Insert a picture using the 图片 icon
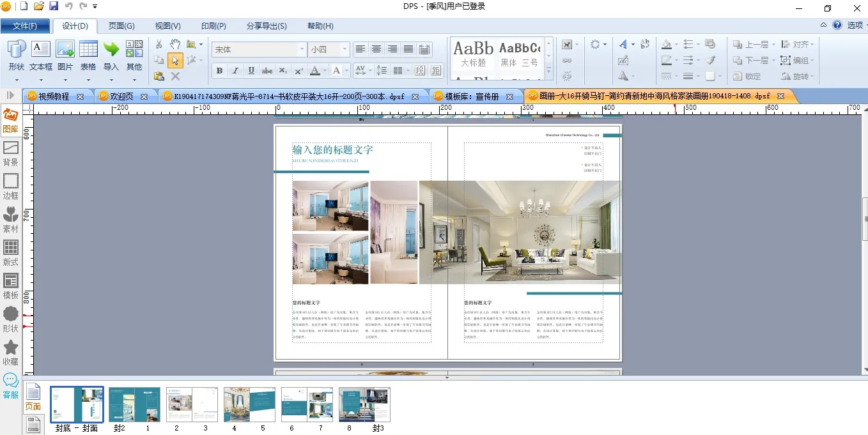This screenshot has width=868, height=435. coord(65,56)
